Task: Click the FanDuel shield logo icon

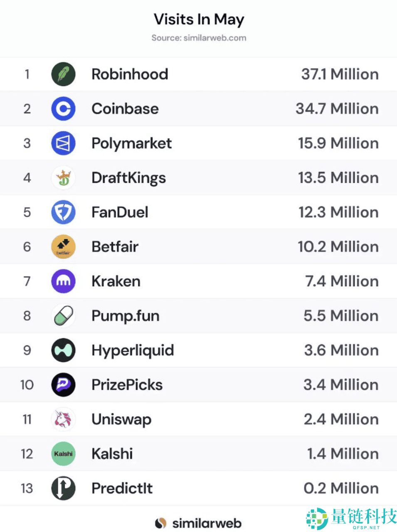Action: coord(63,212)
